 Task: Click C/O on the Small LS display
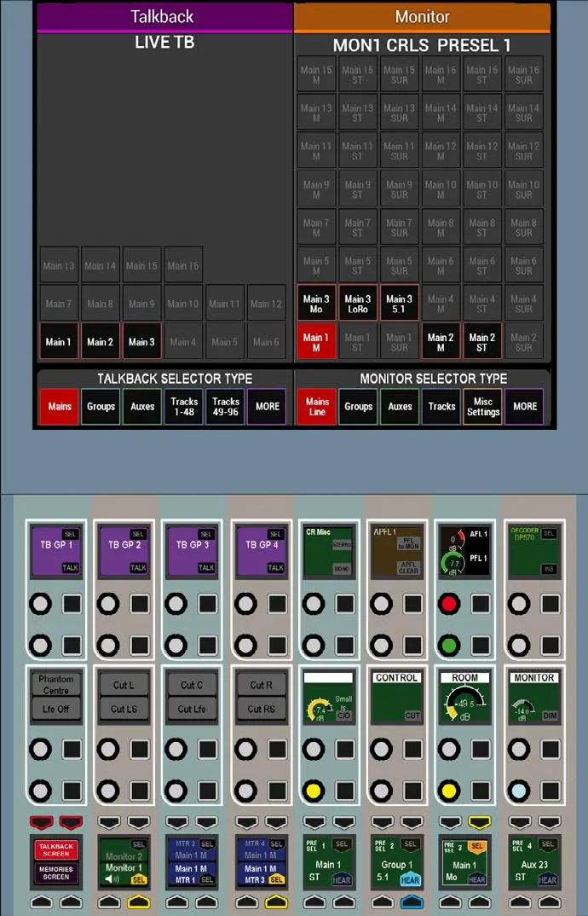click(x=343, y=715)
